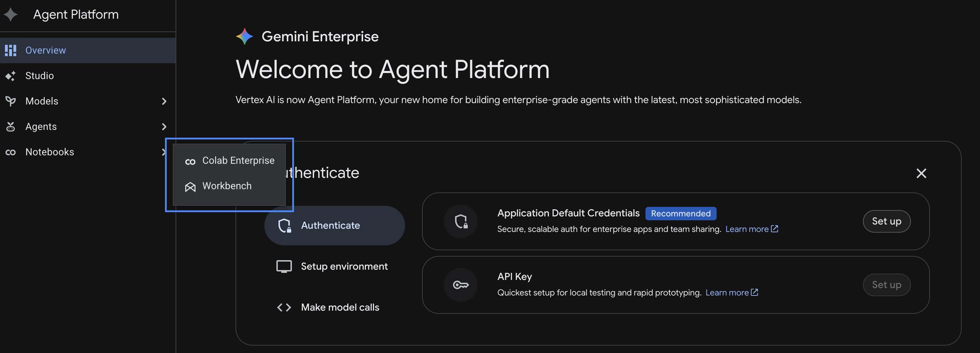Click the shield icon in Application Default Credentials card
The image size is (980, 353).
[461, 221]
